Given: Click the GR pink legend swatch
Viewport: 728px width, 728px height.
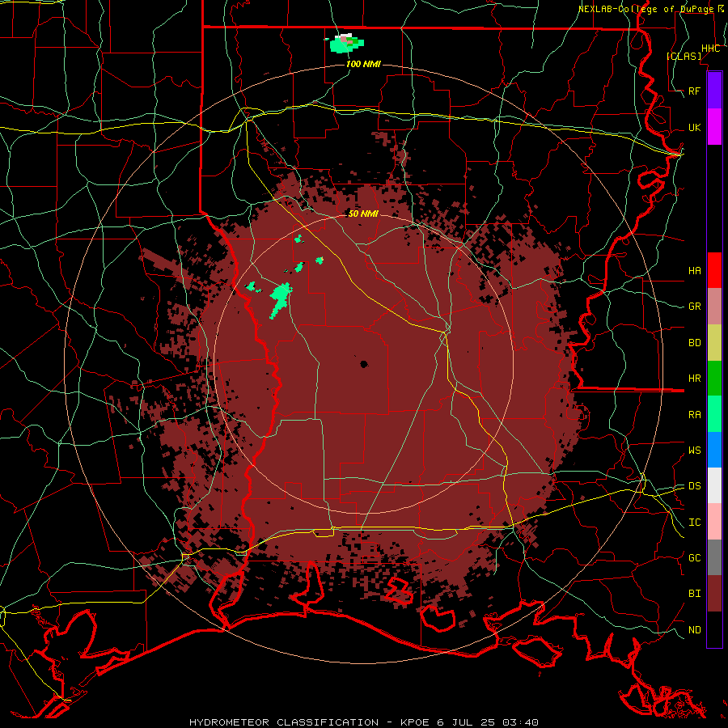Looking at the screenshot, I should [x=714, y=306].
